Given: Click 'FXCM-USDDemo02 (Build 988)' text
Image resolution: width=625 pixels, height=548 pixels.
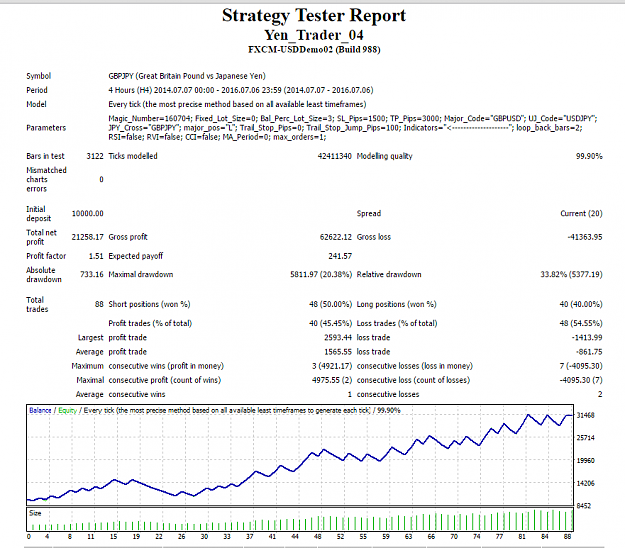Looking at the screenshot, I should (314, 49).
